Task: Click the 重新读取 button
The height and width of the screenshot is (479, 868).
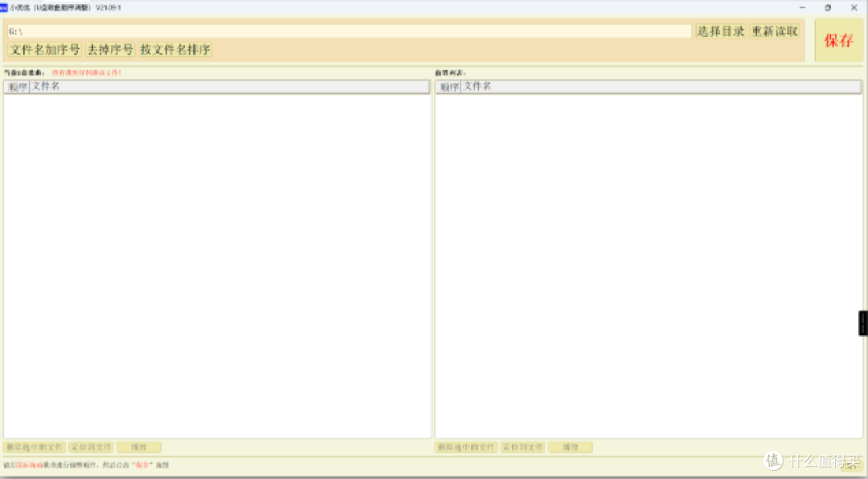Action: [x=775, y=31]
